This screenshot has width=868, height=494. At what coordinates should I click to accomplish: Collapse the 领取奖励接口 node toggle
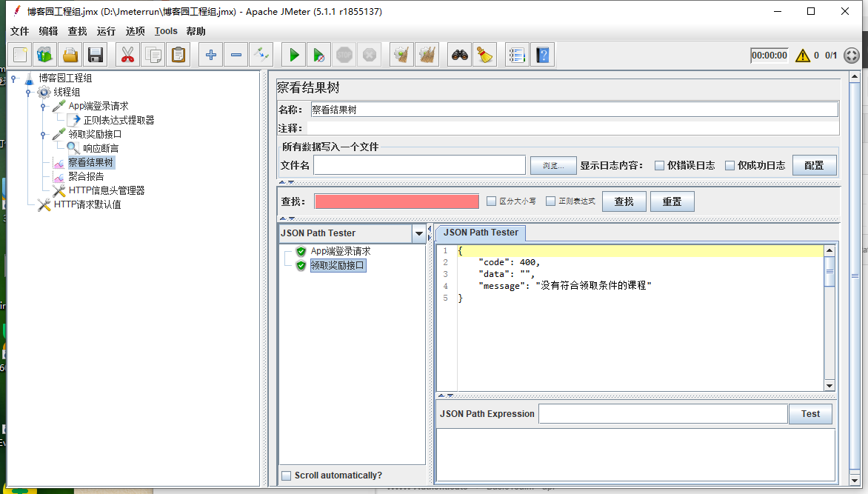pos(43,135)
